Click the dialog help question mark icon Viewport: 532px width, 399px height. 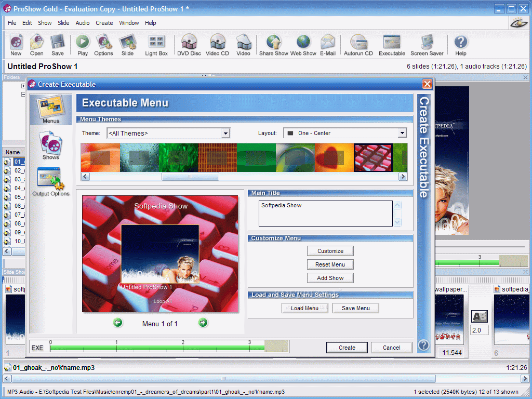click(424, 345)
